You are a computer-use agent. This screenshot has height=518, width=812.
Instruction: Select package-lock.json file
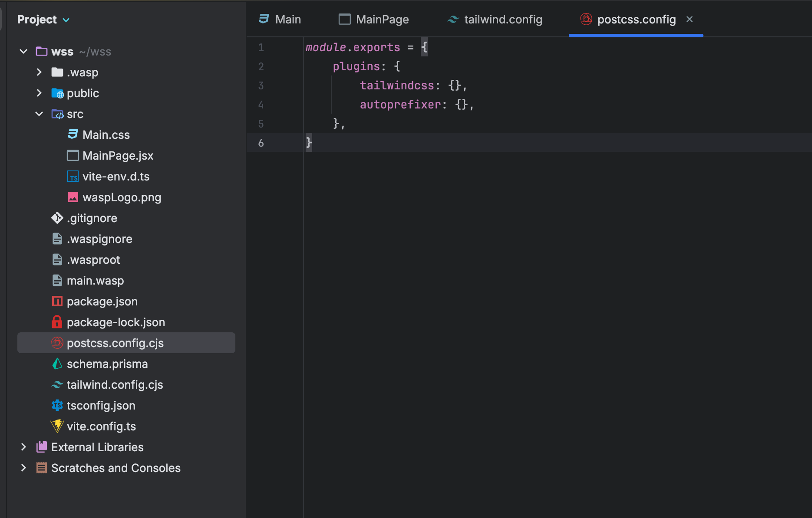116,322
